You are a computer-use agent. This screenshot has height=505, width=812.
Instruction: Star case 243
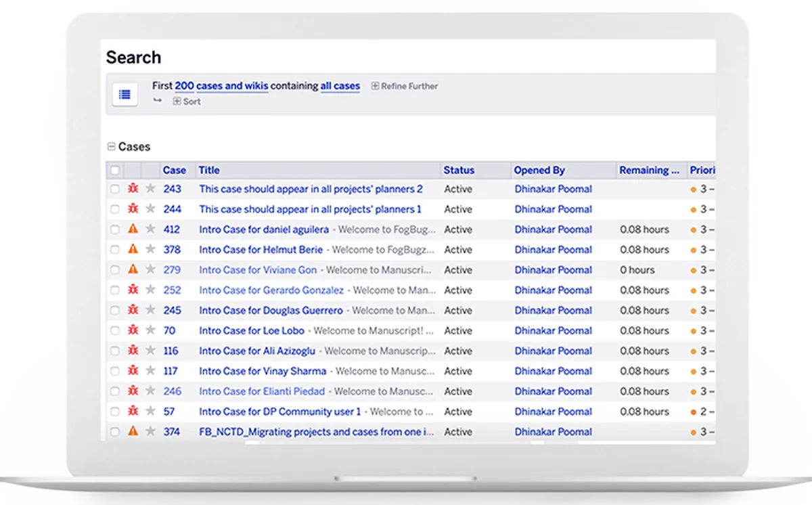(150, 189)
